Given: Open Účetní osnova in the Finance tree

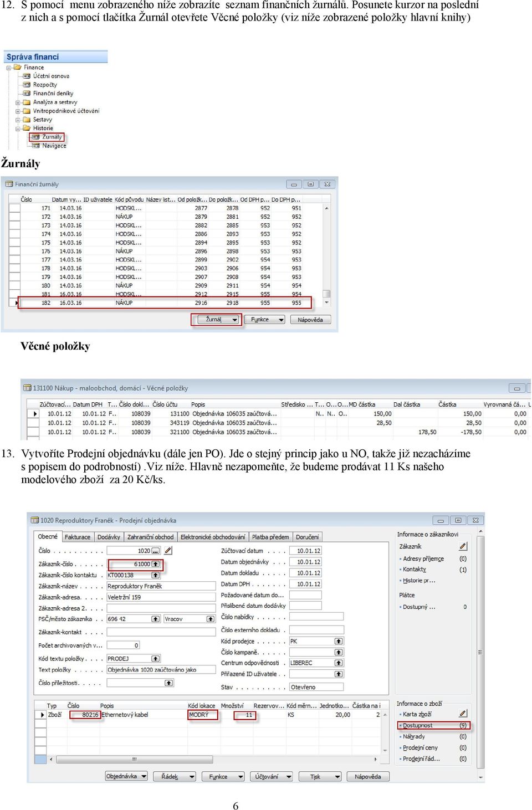Looking at the screenshot, I should 51,76.
